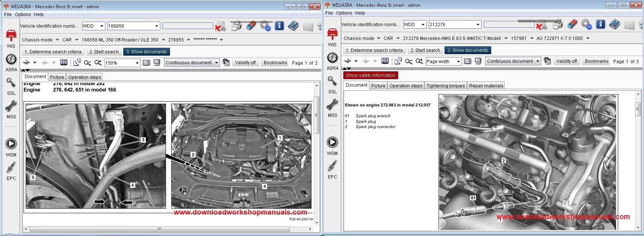Open gear settings icon in right window
This screenshot has width=644, height=236.
pos(586,24)
